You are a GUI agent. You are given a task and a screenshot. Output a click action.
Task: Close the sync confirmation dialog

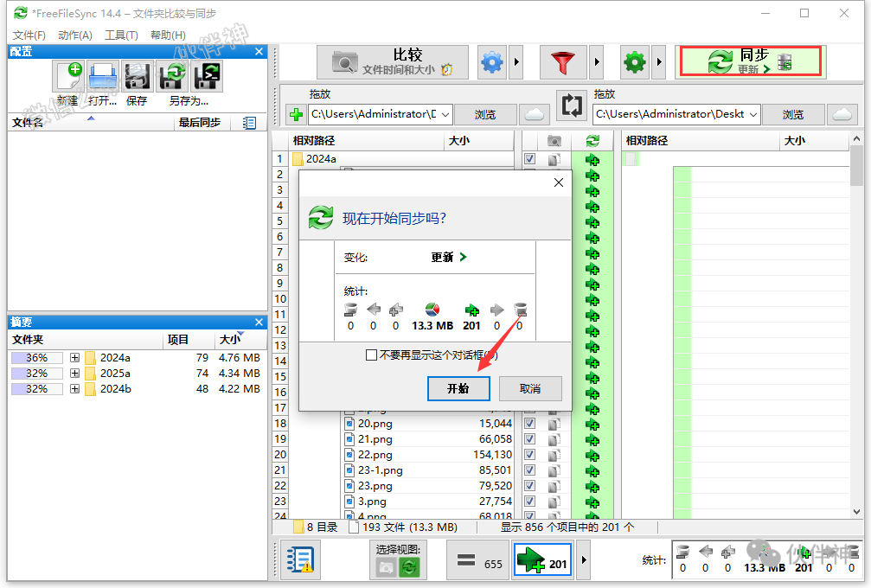[x=559, y=182]
